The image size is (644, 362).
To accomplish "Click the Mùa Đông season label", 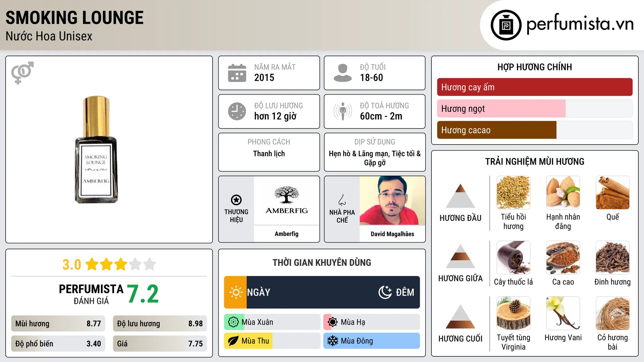I will (x=357, y=341).
